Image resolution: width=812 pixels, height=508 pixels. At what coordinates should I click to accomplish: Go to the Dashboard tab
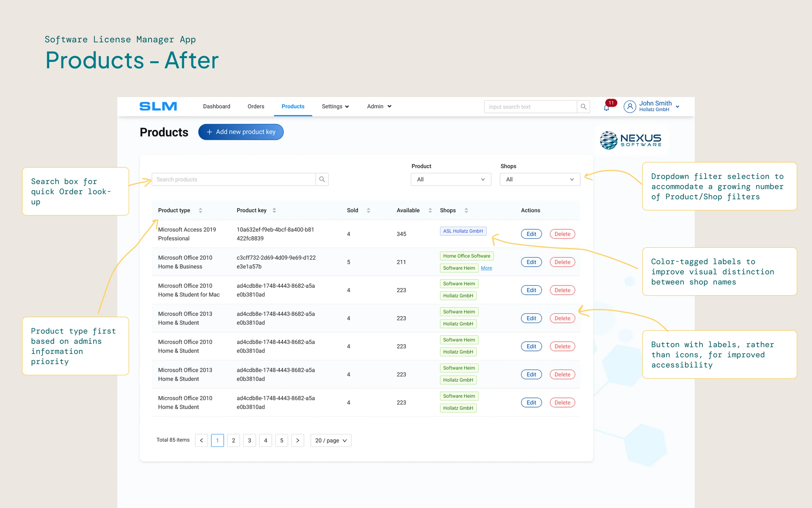(x=217, y=106)
